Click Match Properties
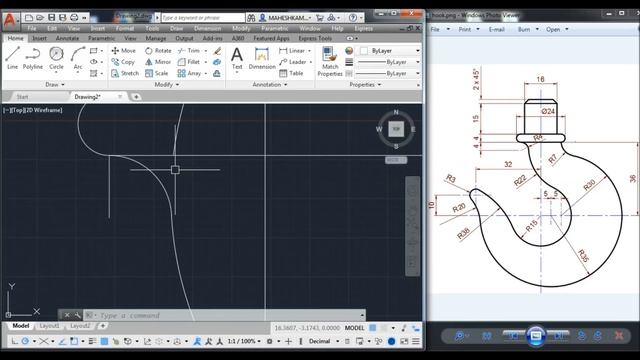This screenshot has height=360, width=640. (x=330, y=61)
